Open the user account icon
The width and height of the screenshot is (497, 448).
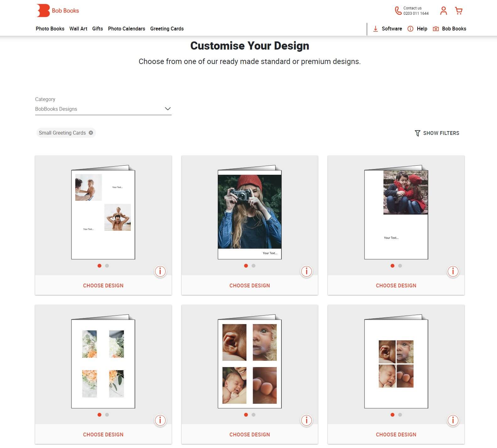click(443, 11)
